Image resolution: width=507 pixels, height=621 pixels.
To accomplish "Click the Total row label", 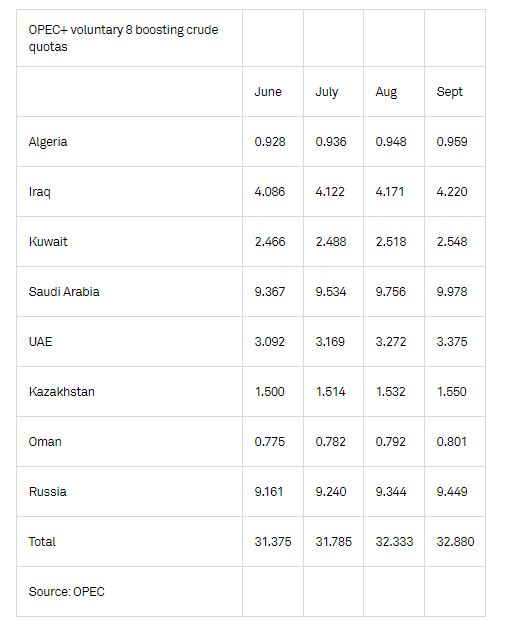I will (x=42, y=541).
